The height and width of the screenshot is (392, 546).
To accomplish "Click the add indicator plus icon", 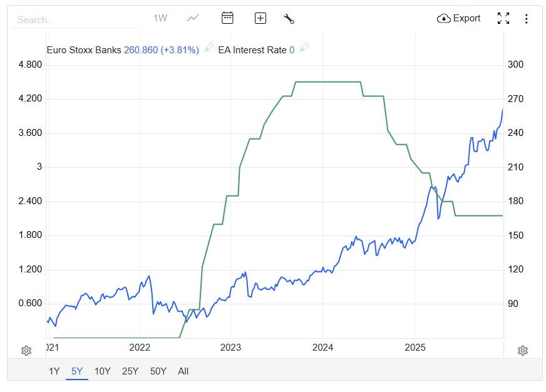I will coord(260,18).
